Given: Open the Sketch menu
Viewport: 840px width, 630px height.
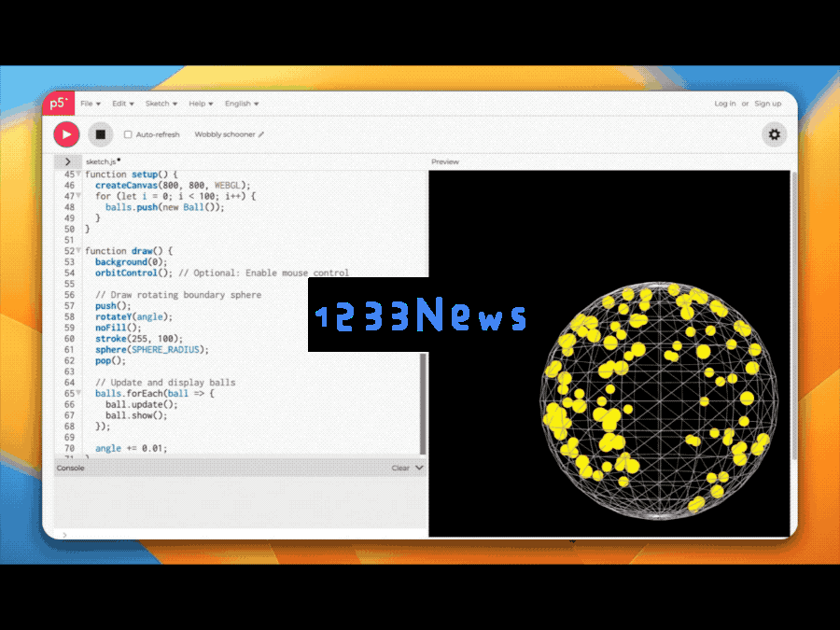Looking at the screenshot, I should (x=161, y=104).
